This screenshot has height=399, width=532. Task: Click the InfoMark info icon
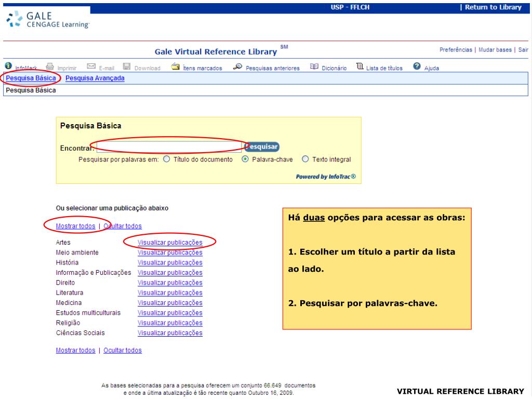coord(8,65)
